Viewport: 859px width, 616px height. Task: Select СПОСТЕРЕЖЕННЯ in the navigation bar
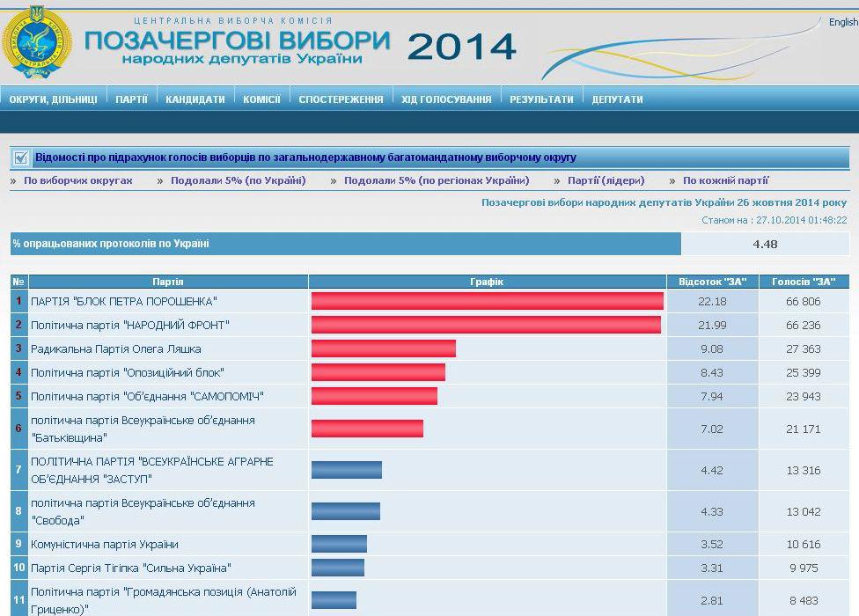click(341, 99)
